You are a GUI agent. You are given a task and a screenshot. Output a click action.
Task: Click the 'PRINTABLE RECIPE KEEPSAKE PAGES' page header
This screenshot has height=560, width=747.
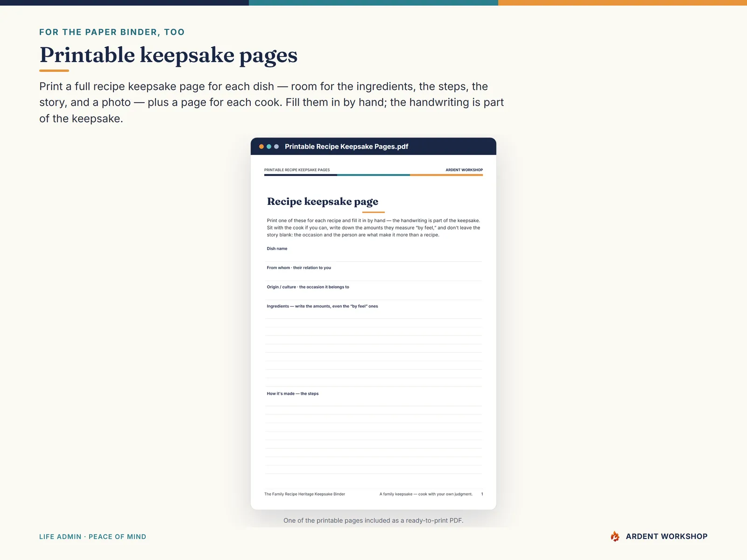[x=297, y=170]
